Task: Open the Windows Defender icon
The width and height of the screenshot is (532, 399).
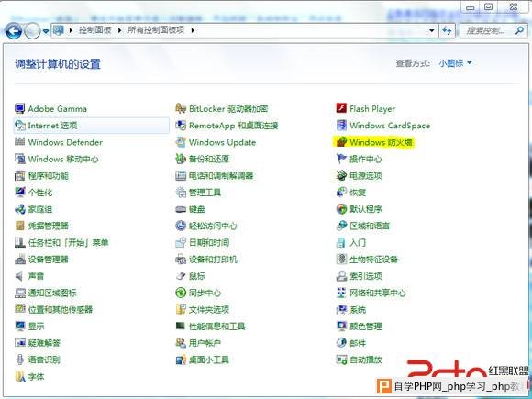Action: pyautogui.click(x=19, y=142)
